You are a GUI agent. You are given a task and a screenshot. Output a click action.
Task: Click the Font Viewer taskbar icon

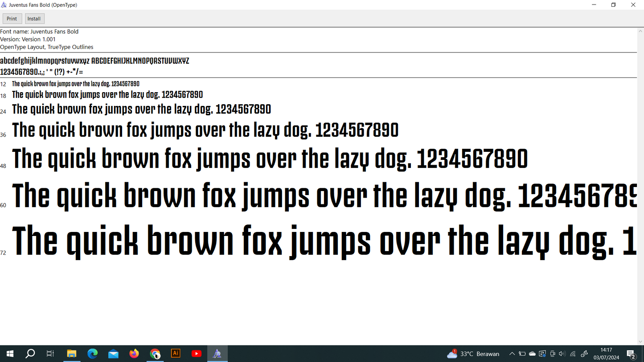[x=217, y=354]
